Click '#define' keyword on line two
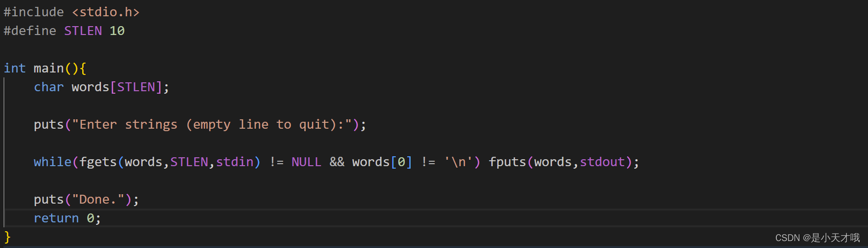This screenshot has height=248, width=868. [30, 31]
